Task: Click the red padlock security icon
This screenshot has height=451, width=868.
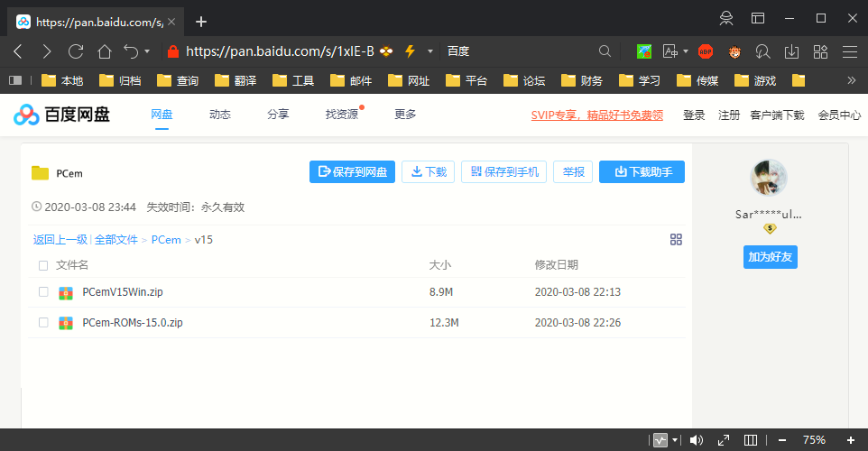Action: (173, 51)
